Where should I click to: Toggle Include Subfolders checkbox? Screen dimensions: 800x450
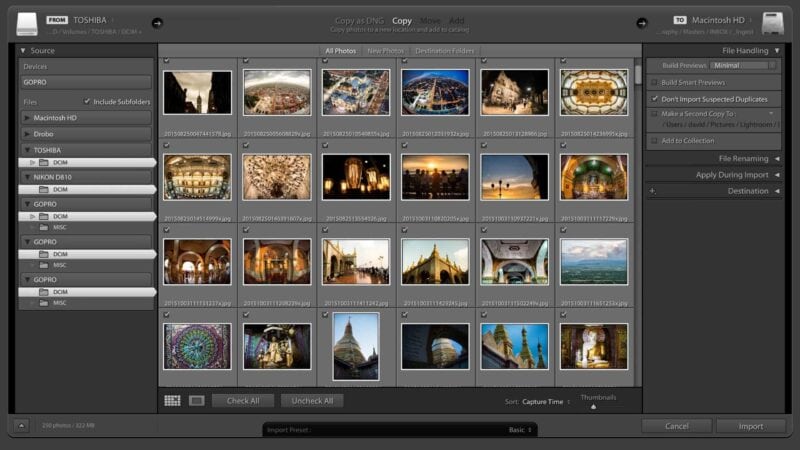(x=87, y=102)
